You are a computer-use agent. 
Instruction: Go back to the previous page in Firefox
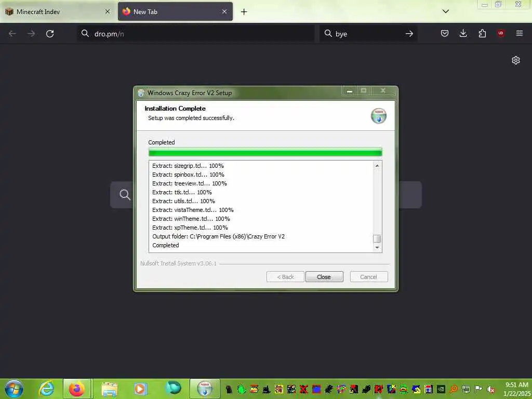(x=12, y=34)
